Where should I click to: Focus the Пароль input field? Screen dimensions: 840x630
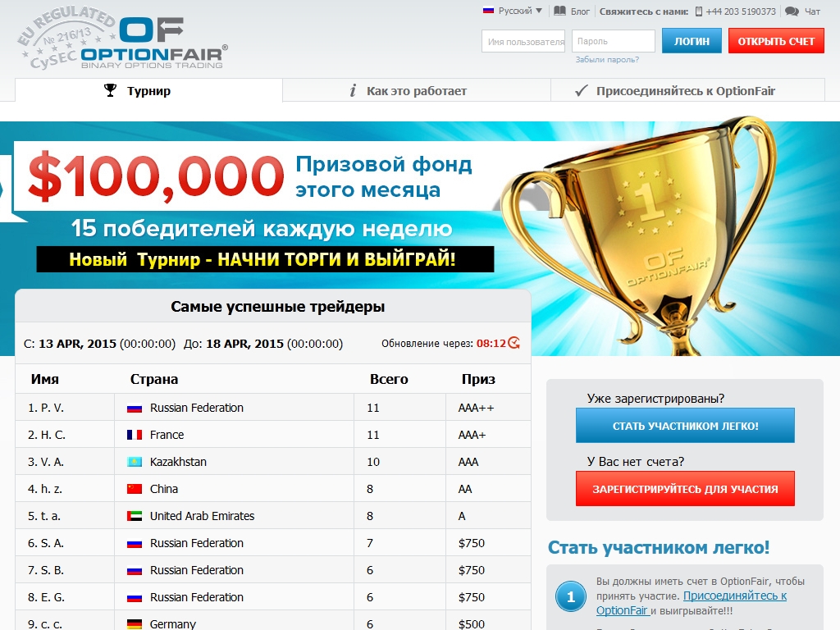pos(613,41)
